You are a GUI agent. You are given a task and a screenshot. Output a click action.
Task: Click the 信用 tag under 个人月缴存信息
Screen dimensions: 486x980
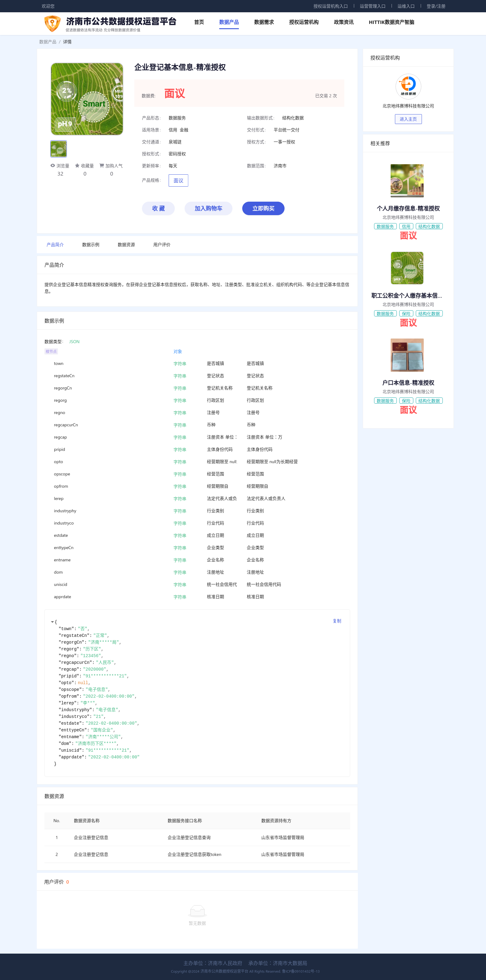click(406, 227)
